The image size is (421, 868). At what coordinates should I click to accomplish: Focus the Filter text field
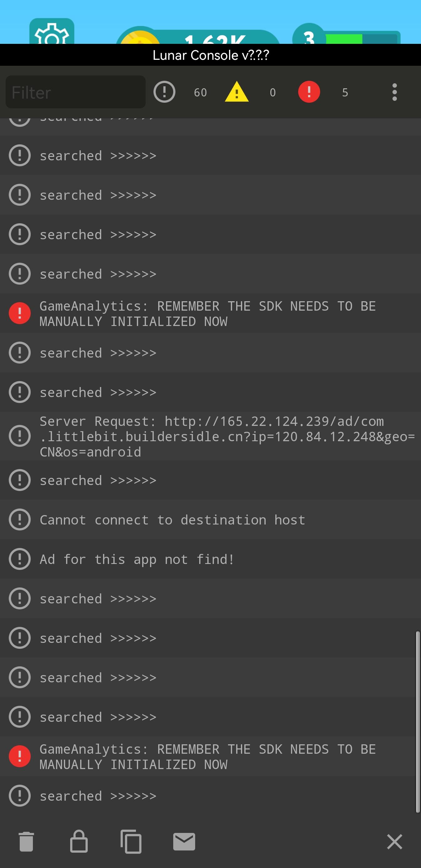[75, 92]
